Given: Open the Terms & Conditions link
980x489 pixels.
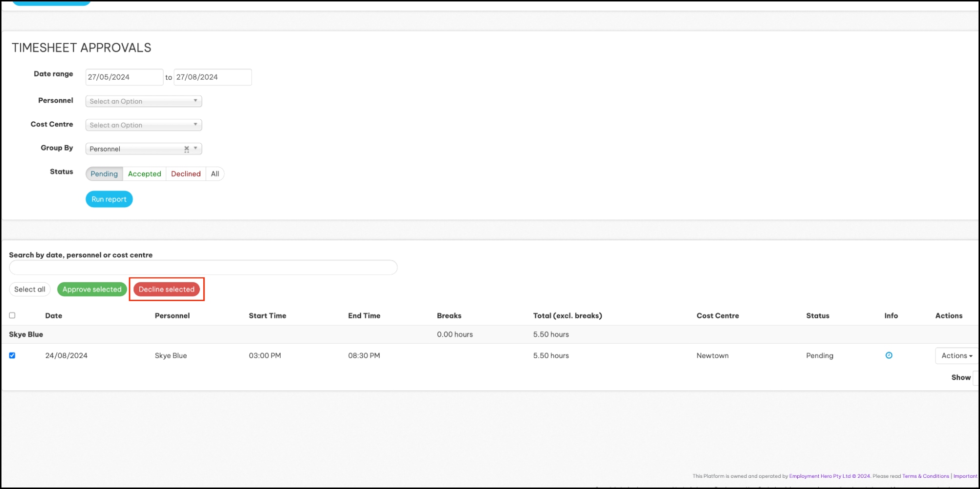Looking at the screenshot, I should tap(925, 476).
